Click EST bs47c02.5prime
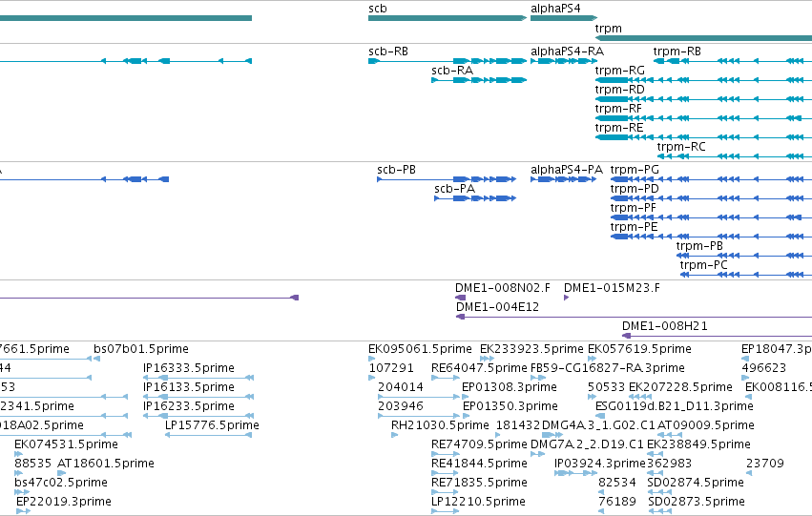This screenshot has height=516, width=812. [x=22, y=492]
